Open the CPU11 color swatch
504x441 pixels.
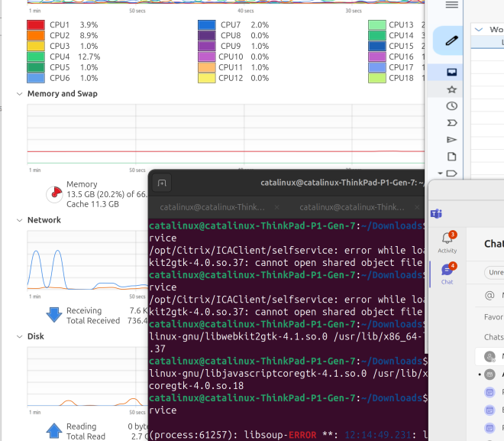[x=207, y=67]
